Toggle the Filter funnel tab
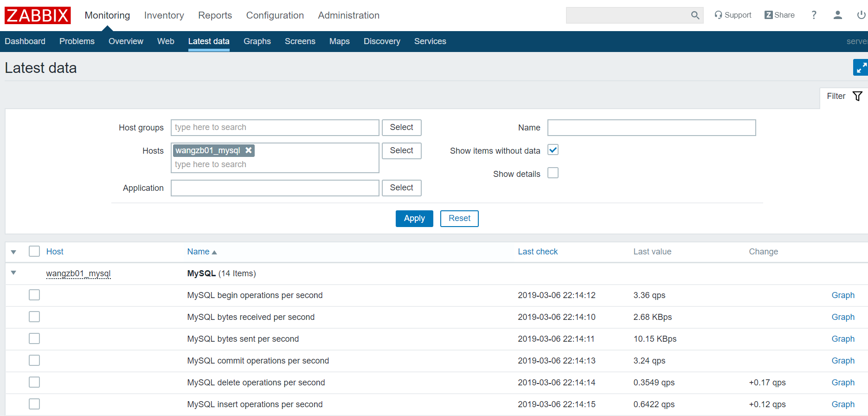 click(844, 96)
